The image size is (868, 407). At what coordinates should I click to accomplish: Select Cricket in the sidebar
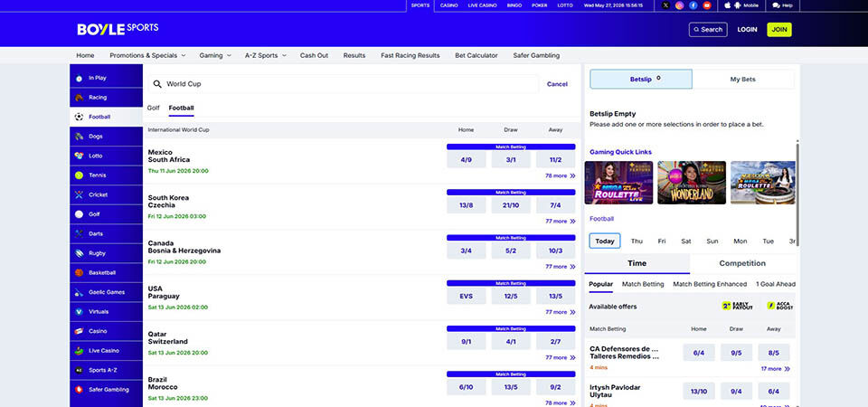click(x=107, y=194)
